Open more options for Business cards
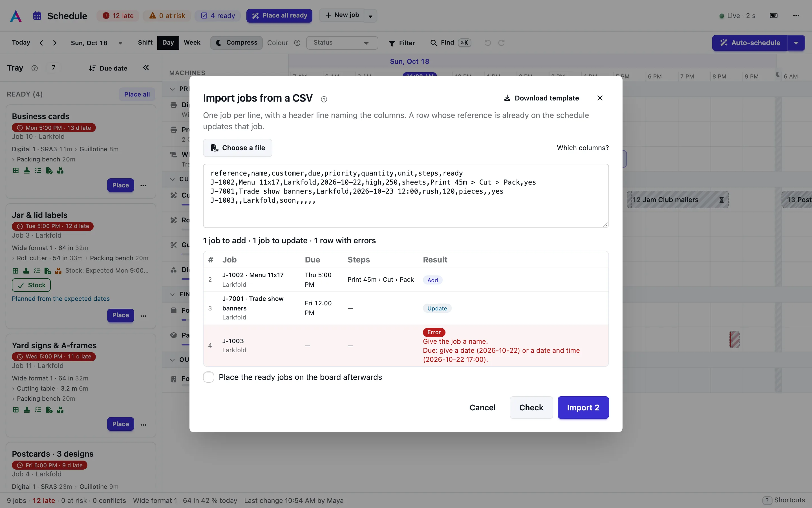Image resolution: width=812 pixels, height=508 pixels. pyautogui.click(x=143, y=185)
